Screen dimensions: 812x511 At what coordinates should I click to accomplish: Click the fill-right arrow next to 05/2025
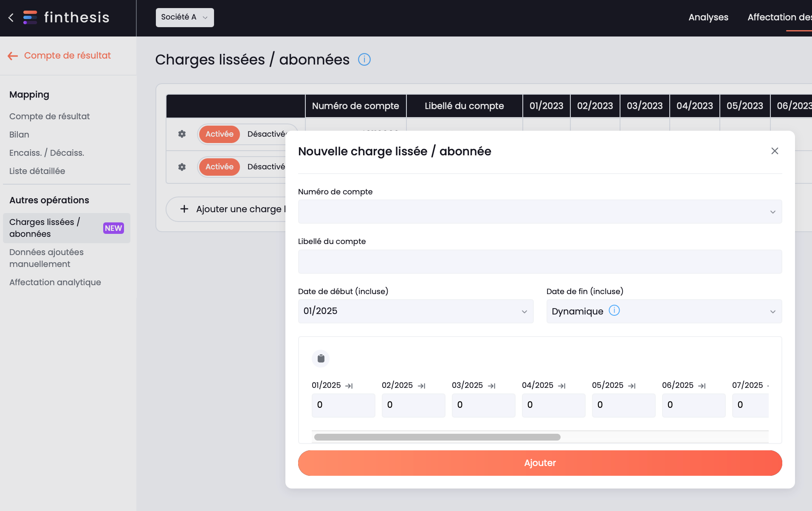click(632, 386)
